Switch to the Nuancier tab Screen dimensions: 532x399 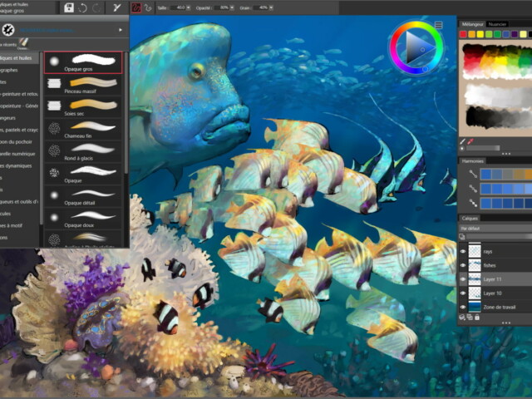click(x=497, y=24)
